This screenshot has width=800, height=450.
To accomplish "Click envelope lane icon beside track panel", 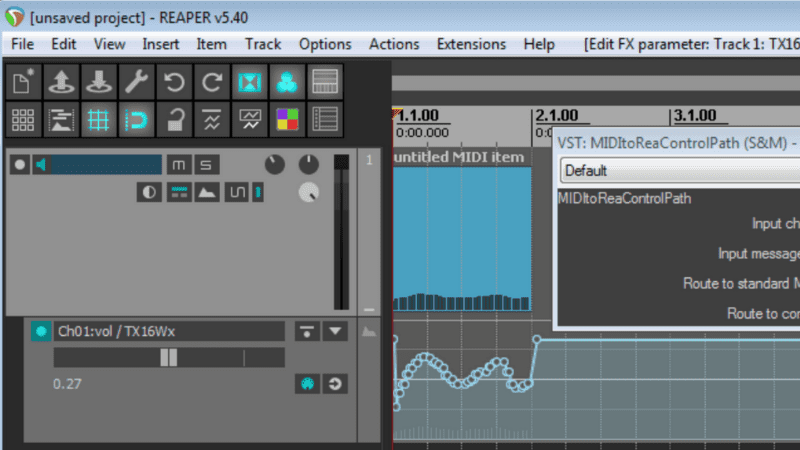I will pyautogui.click(x=369, y=332).
